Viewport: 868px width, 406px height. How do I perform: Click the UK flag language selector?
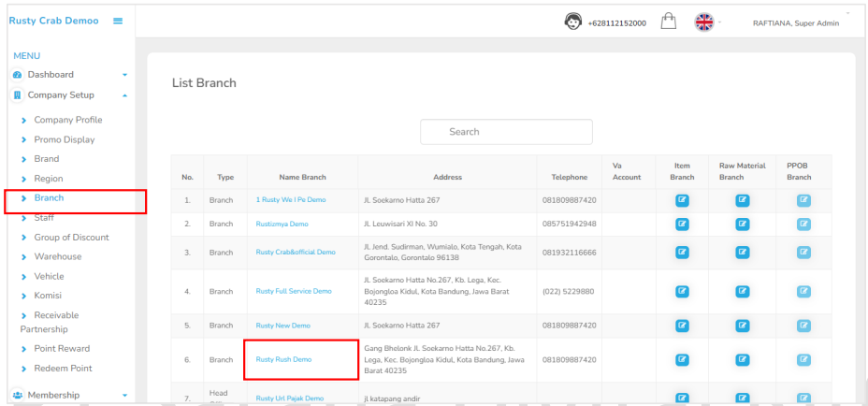pyautogui.click(x=704, y=22)
